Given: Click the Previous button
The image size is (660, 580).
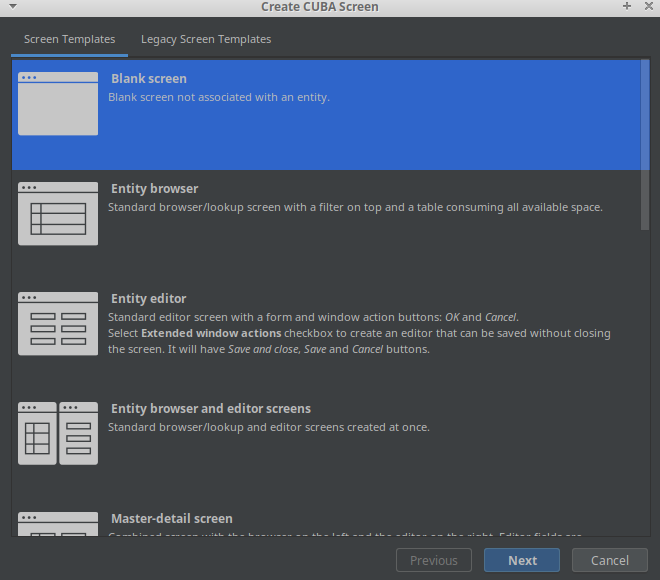Looking at the screenshot, I should [x=434, y=560].
